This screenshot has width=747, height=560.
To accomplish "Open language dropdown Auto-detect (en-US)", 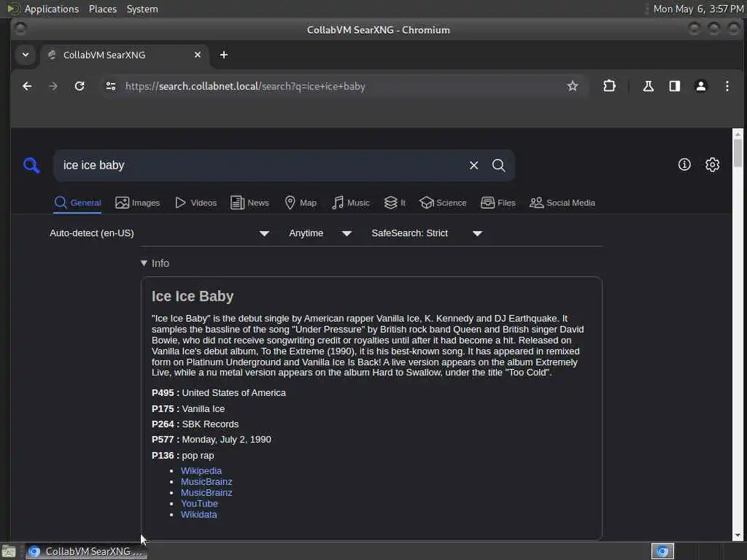I will click(160, 233).
